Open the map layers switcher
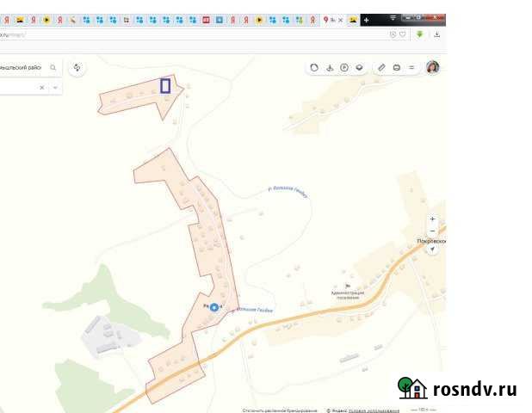Screen dimensions: 532x413 coord(359,67)
